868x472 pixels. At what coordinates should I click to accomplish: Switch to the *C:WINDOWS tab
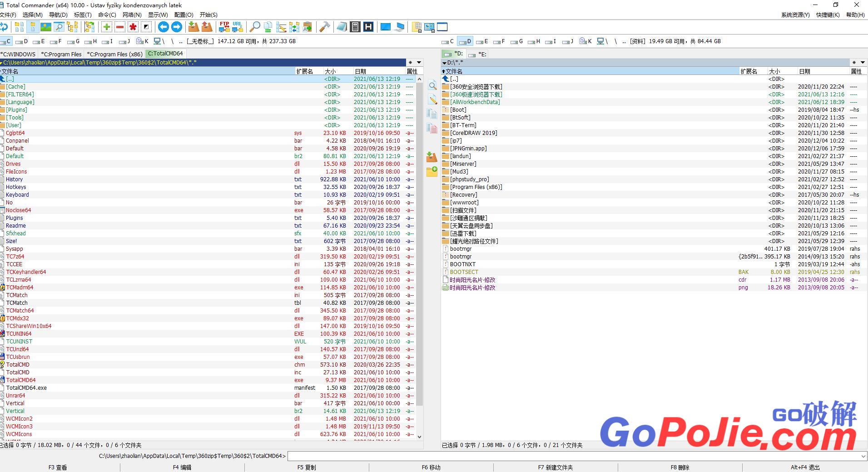pos(18,54)
